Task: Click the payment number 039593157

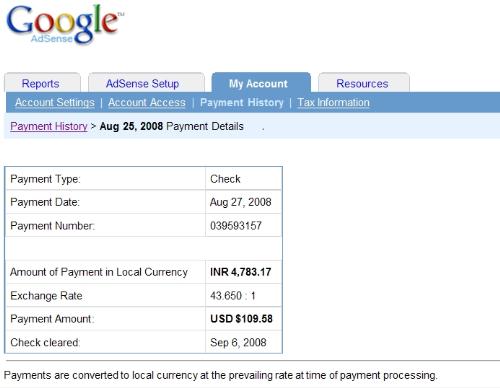Action: (236, 226)
